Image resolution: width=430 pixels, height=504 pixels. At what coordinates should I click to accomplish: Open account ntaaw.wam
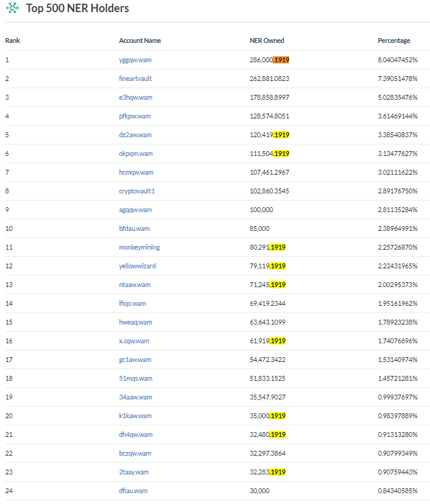pos(135,285)
